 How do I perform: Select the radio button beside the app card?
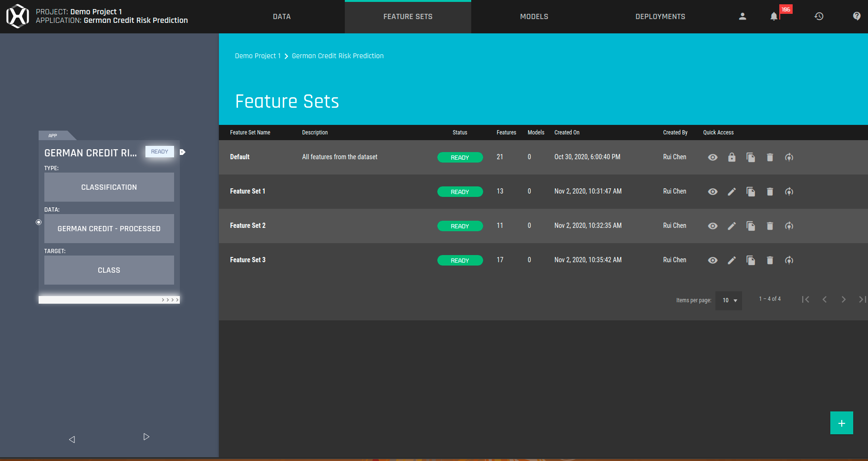click(38, 222)
